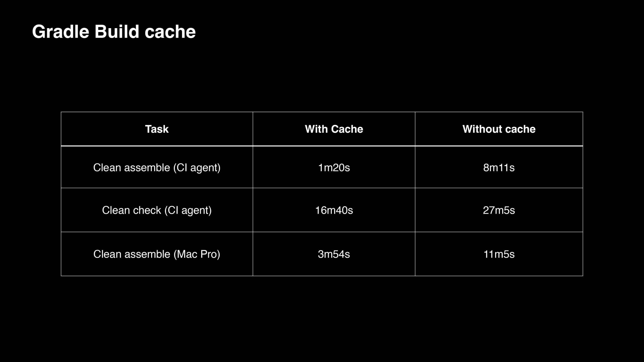Select the 11m5s cell

pos(499,254)
